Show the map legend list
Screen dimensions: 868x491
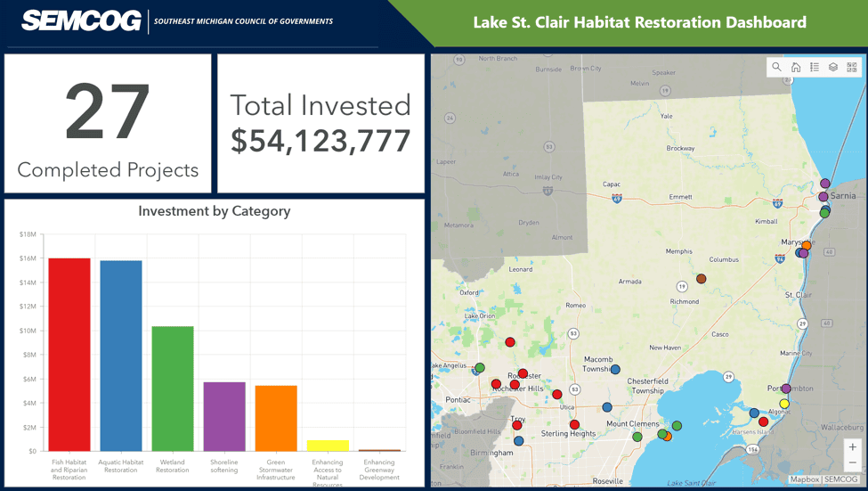815,67
